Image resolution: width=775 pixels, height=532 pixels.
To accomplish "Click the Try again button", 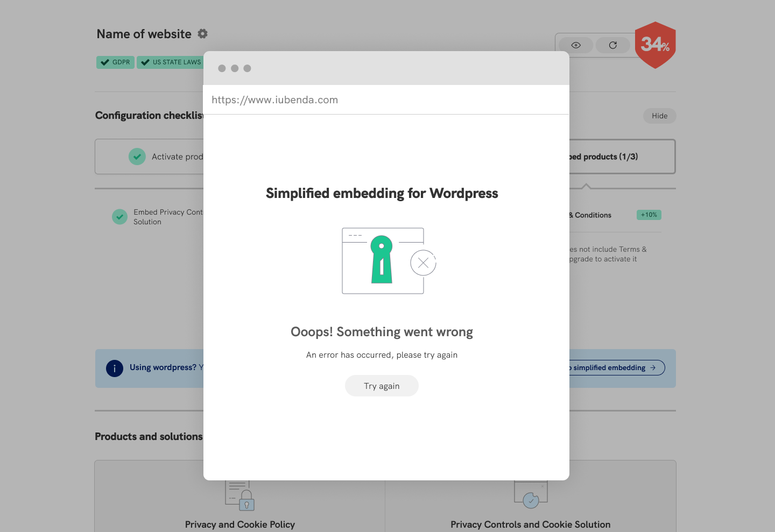I will (382, 386).
